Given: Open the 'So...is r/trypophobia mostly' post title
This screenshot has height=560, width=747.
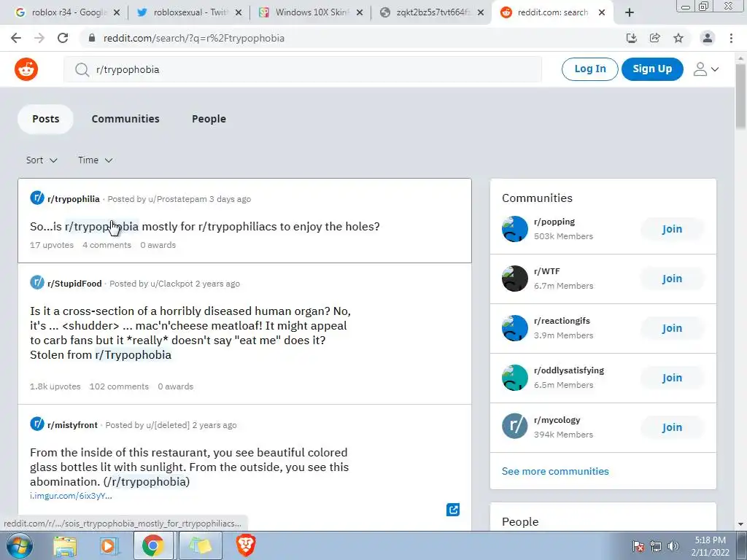Looking at the screenshot, I should tap(205, 227).
